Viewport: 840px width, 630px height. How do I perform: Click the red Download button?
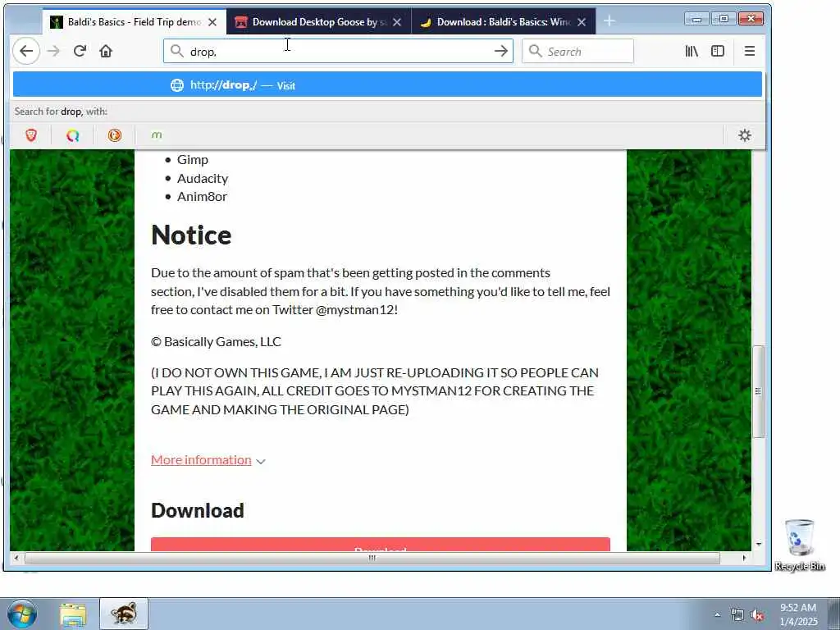point(381,545)
